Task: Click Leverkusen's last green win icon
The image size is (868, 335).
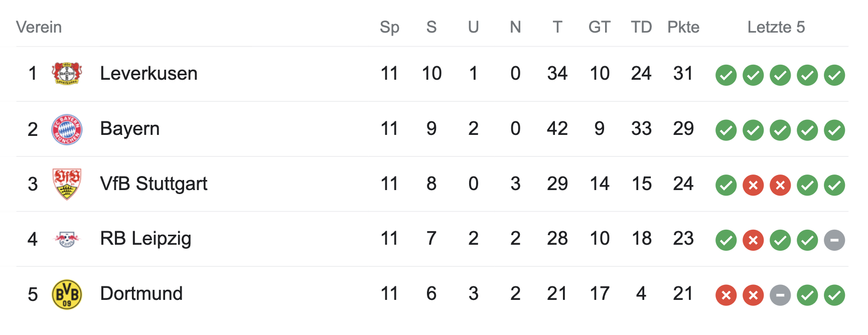Action: pos(834,75)
